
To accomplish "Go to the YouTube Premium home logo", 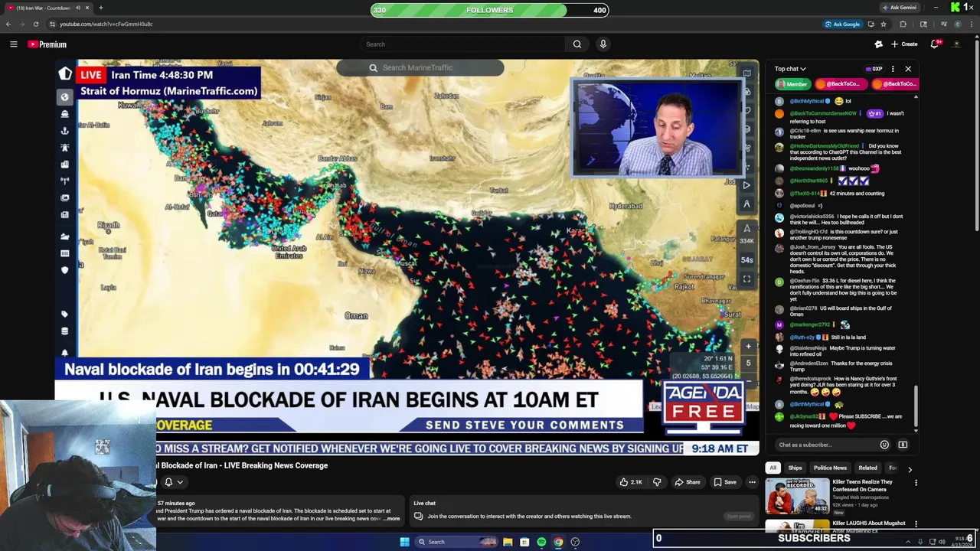I will 47,44.
